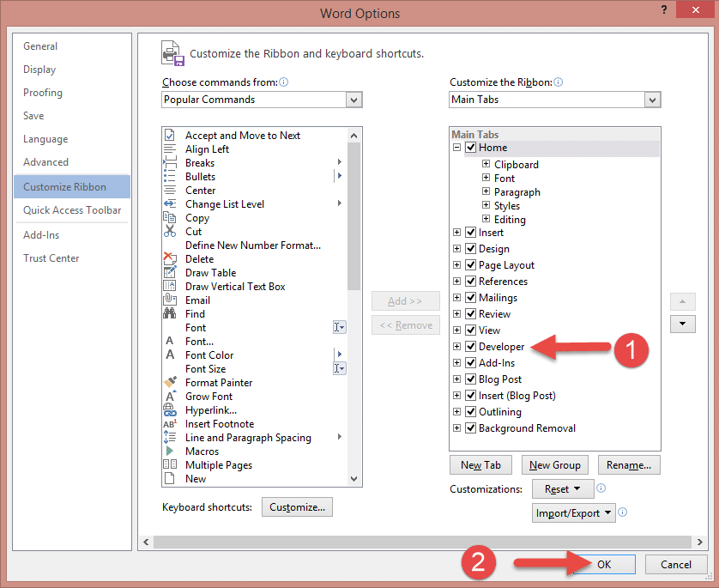Select the Grow Font icon
This screenshot has width=719, height=588.
[x=171, y=397]
